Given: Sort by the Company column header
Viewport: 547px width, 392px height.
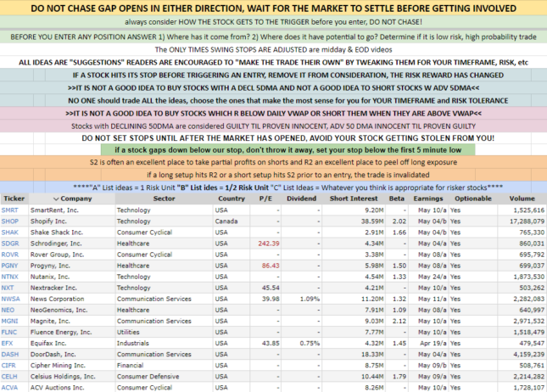Looking at the screenshot, I should pos(72,199).
